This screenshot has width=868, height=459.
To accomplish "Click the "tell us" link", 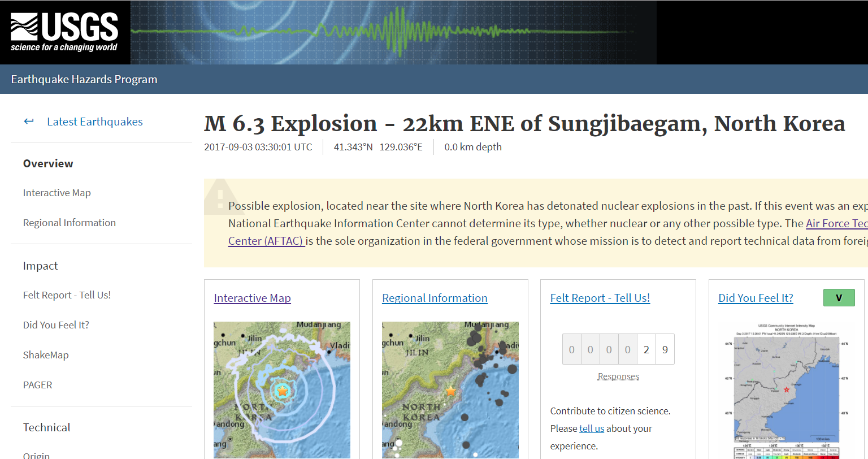I will pyautogui.click(x=592, y=428).
